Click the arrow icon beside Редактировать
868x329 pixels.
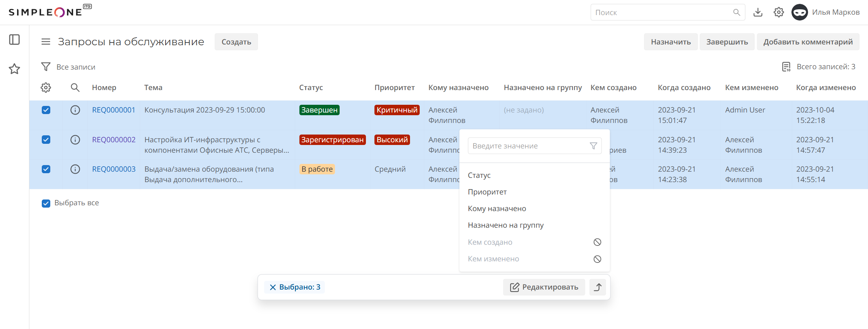pyautogui.click(x=598, y=287)
